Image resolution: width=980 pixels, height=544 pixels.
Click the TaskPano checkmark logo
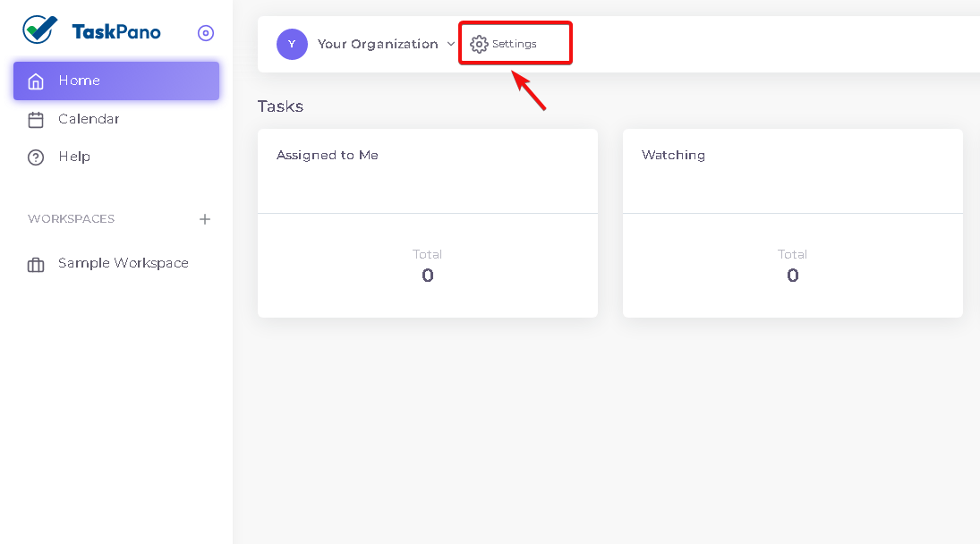click(40, 30)
